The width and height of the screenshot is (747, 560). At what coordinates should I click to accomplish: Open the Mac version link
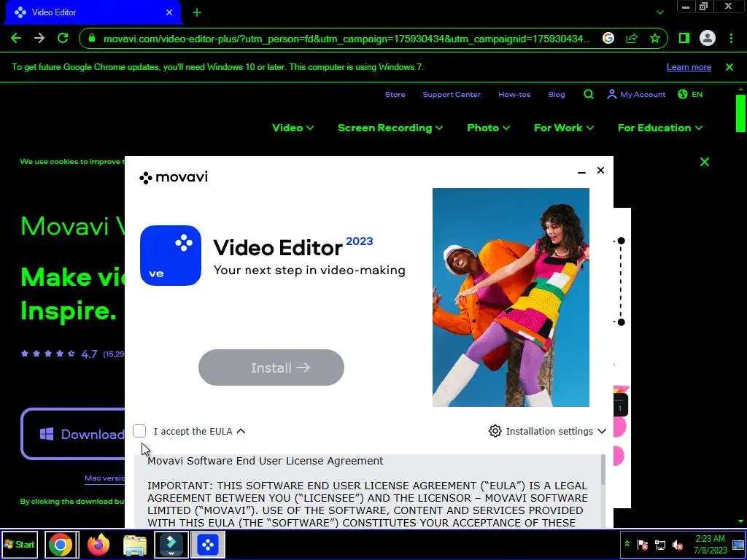[104, 478]
